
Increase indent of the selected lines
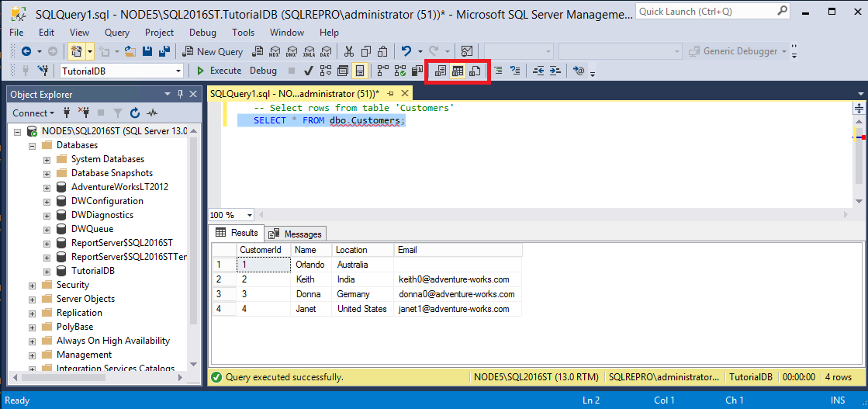(x=555, y=71)
